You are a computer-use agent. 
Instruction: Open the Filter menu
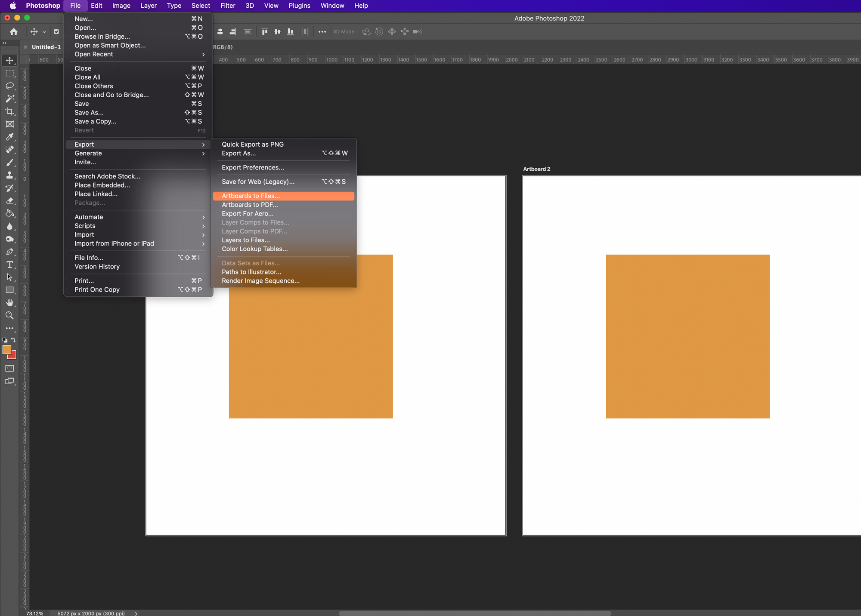(228, 6)
